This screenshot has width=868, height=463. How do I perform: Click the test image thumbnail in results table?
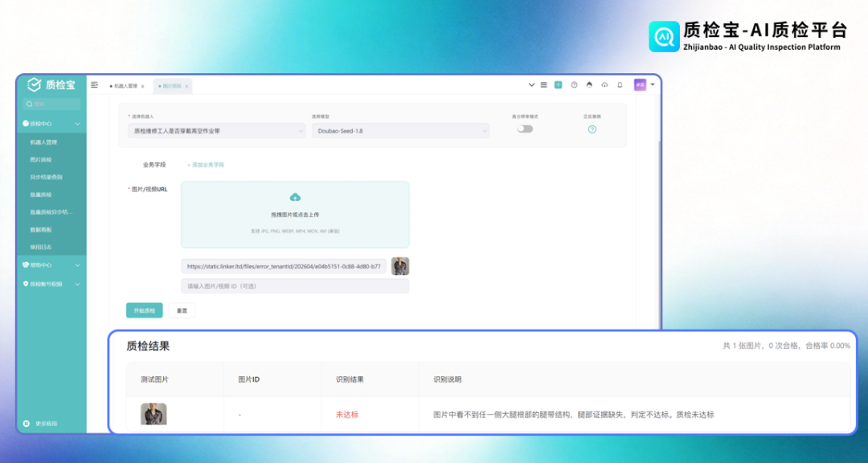click(x=154, y=414)
